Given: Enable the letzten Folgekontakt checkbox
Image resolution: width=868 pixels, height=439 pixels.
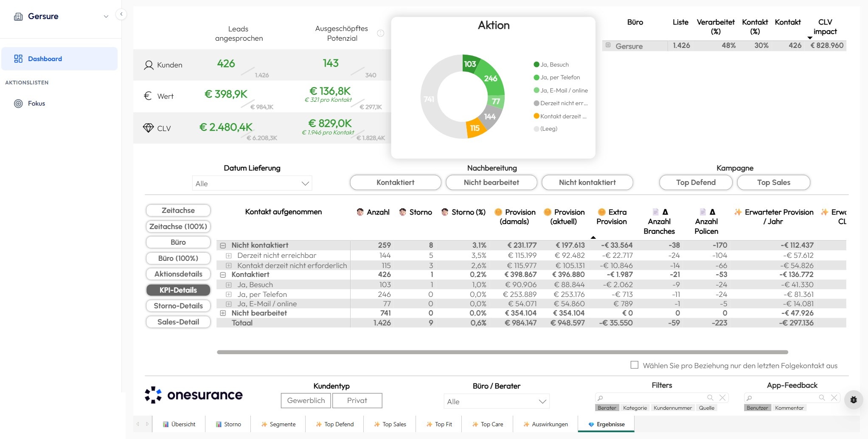Looking at the screenshot, I should 634,365.
